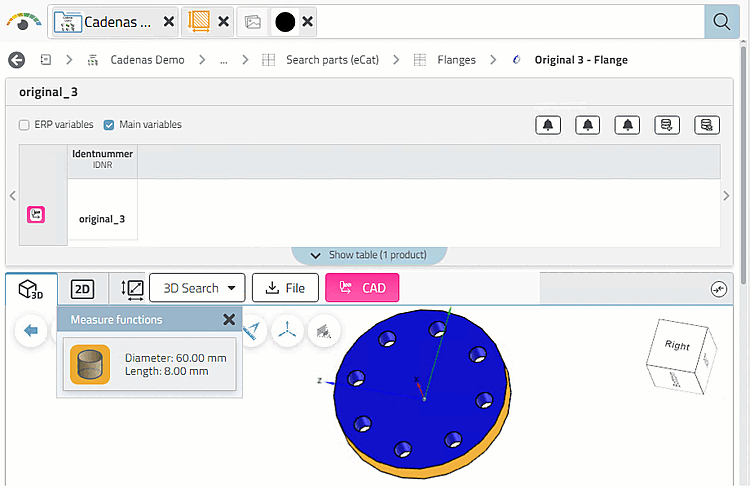This screenshot has height=488, width=750.
Task: Click Length: 8.00 mm measurement text
Action: point(166,371)
